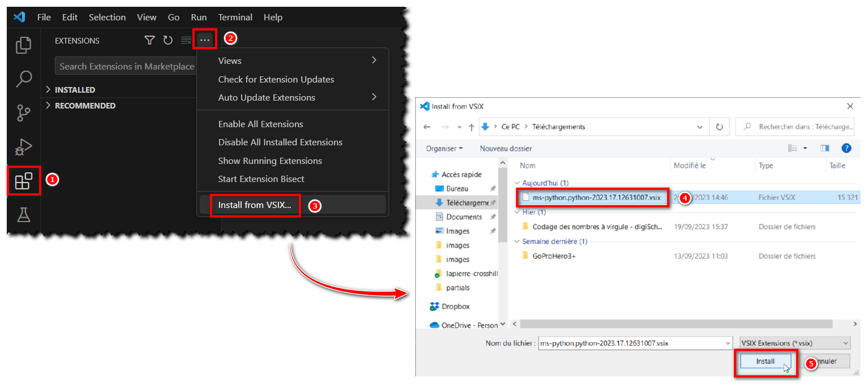This screenshot has width=868, height=390.
Task: Open Bureau in quick access
Action: (x=457, y=188)
